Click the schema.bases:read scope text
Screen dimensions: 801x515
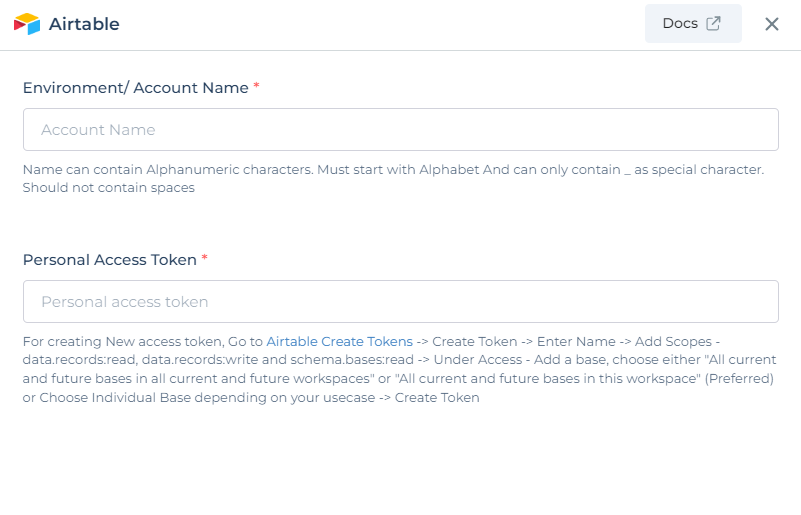pyautogui.click(x=352, y=360)
